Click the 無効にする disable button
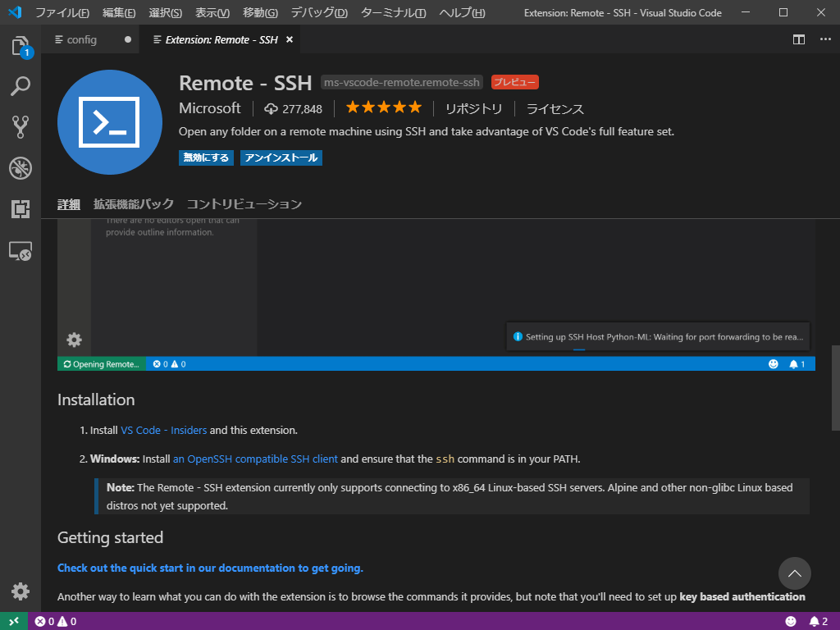This screenshot has height=630, width=840. pos(206,157)
